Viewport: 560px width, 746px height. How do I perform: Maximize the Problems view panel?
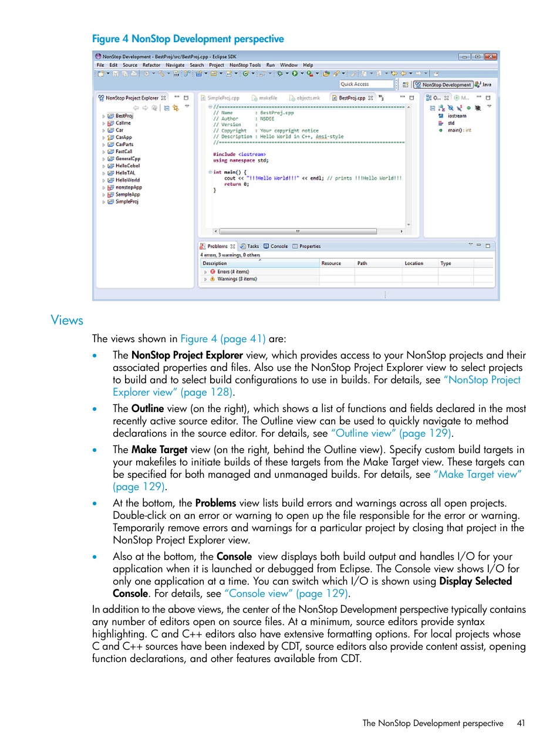[488, 246]
